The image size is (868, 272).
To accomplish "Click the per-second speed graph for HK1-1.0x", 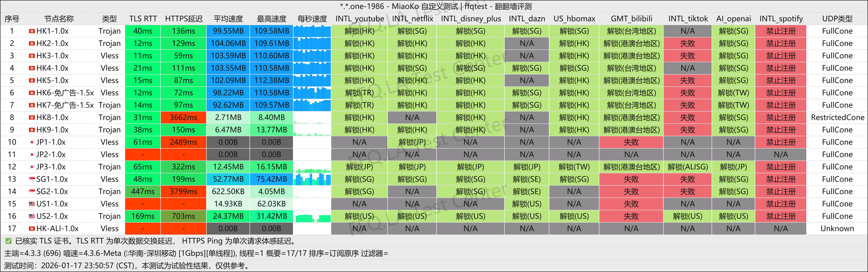I will coord(312,31).
